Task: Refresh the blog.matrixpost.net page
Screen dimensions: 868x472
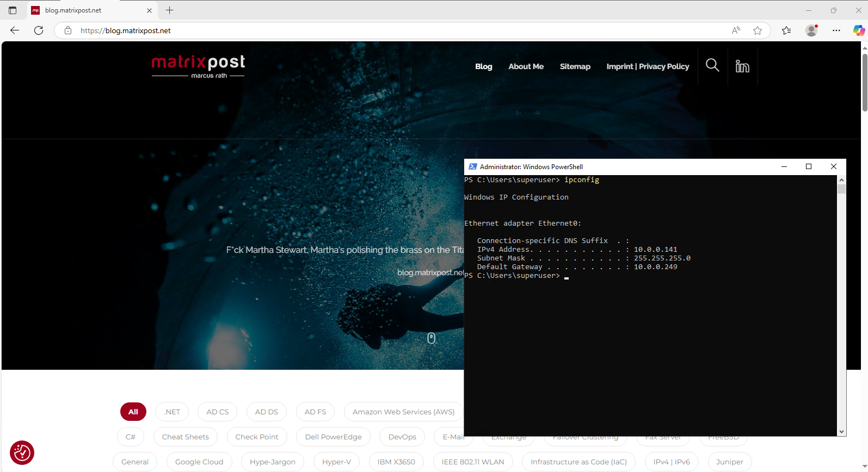Action: pos(39,30)
